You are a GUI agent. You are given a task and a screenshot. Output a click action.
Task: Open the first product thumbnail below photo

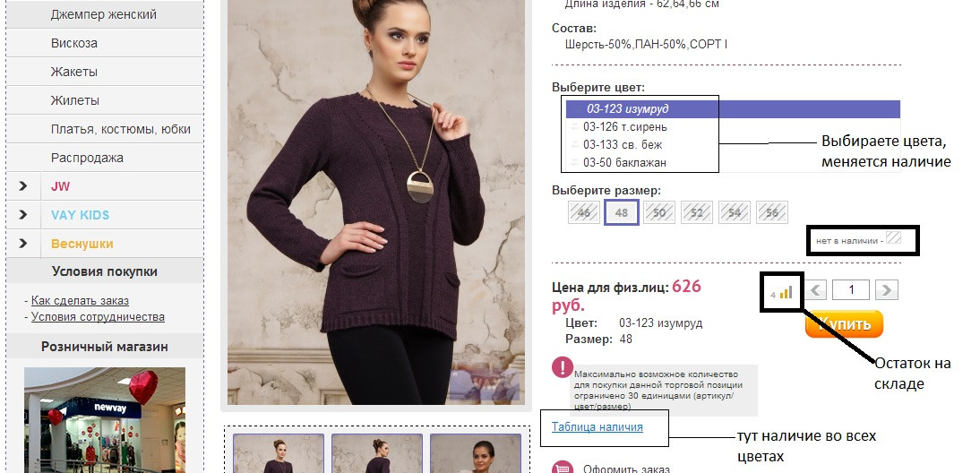279,453
